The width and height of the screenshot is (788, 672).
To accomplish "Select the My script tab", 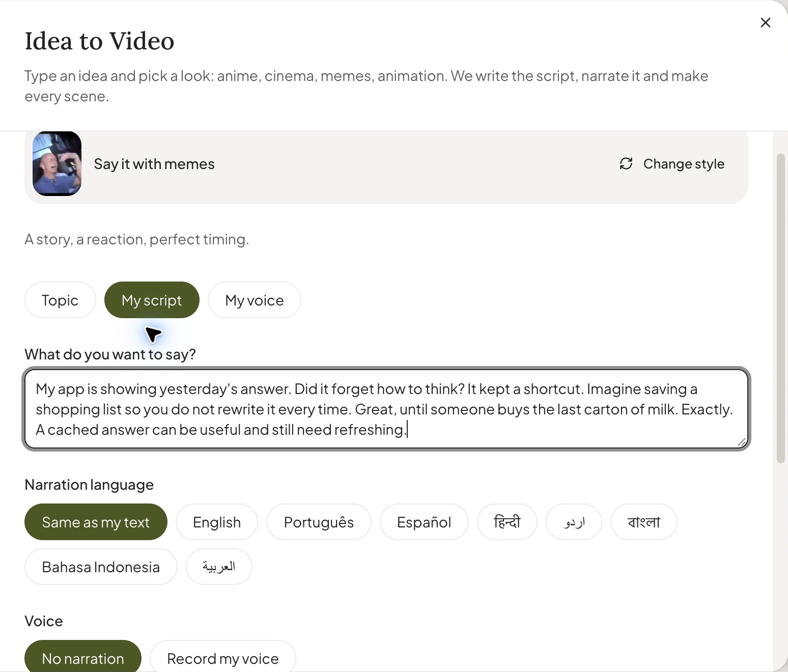I will coord(152,300).
